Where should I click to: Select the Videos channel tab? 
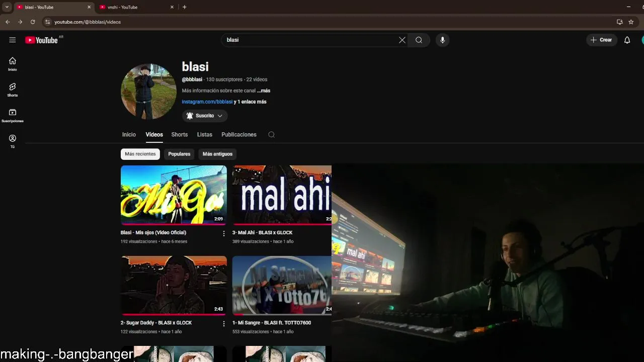[x=154, y=134]
